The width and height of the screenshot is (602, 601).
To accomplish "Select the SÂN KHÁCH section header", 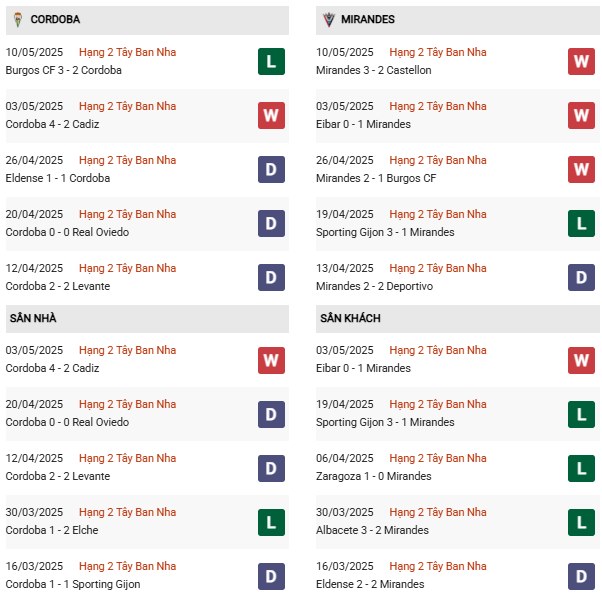I will 458,319.
